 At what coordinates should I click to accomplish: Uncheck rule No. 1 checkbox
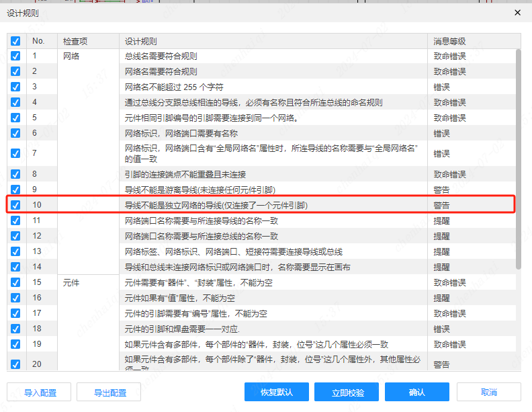click(x=15, y=56)
